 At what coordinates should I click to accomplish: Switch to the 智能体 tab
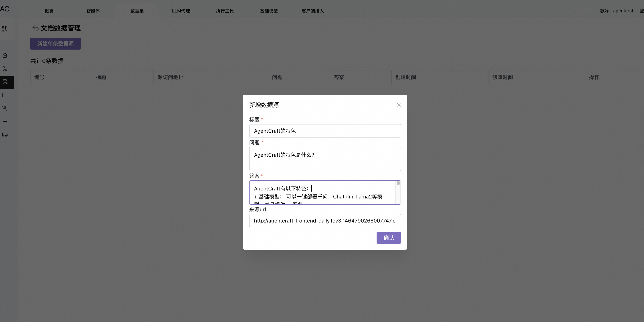click(x=93, y=11)
